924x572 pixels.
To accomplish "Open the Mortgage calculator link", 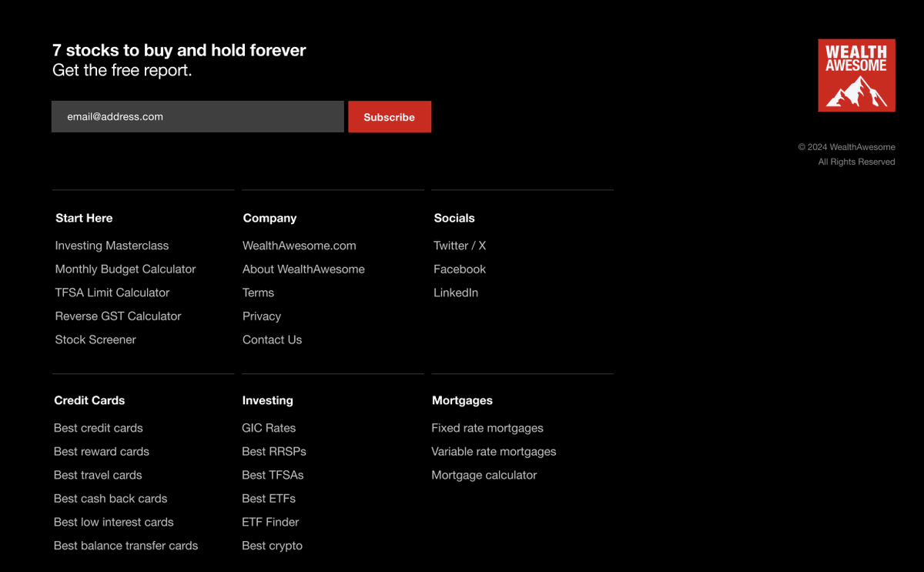I will 484,475.
